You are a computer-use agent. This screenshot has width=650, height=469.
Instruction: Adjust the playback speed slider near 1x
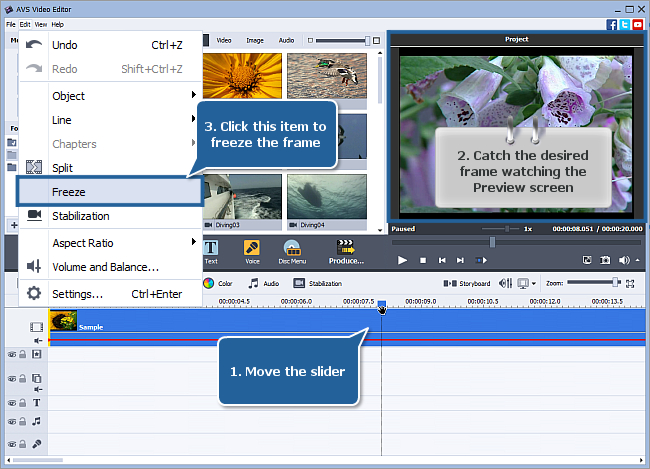507,229
